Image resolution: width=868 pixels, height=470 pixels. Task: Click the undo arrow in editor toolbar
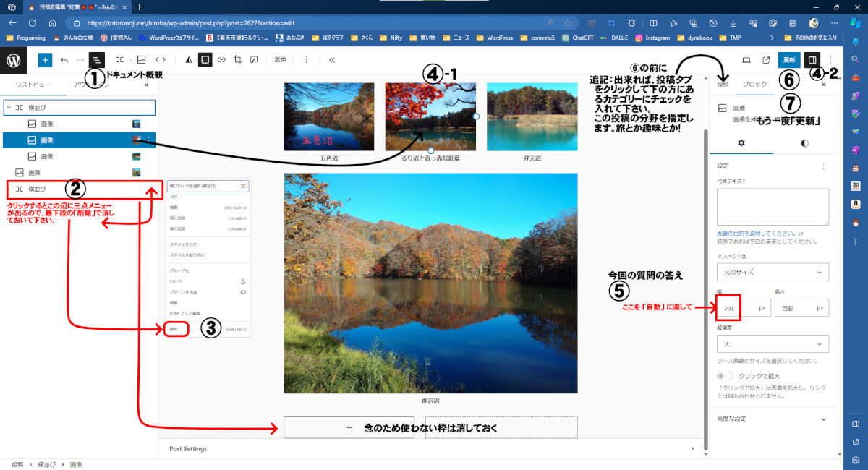(64, 60)
